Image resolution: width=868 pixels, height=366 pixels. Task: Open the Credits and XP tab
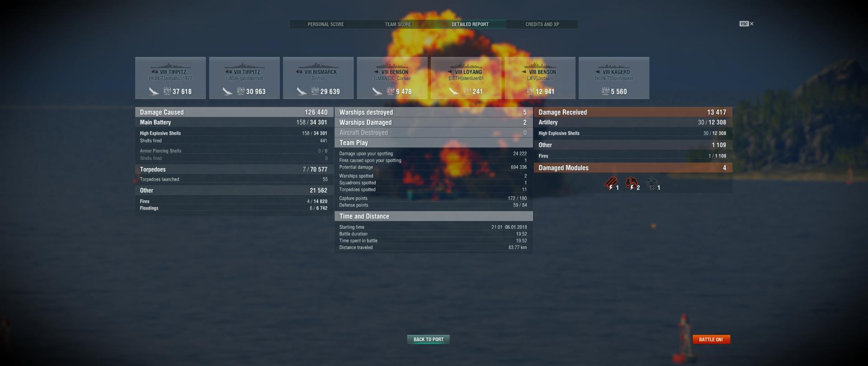tap(542, 24)
